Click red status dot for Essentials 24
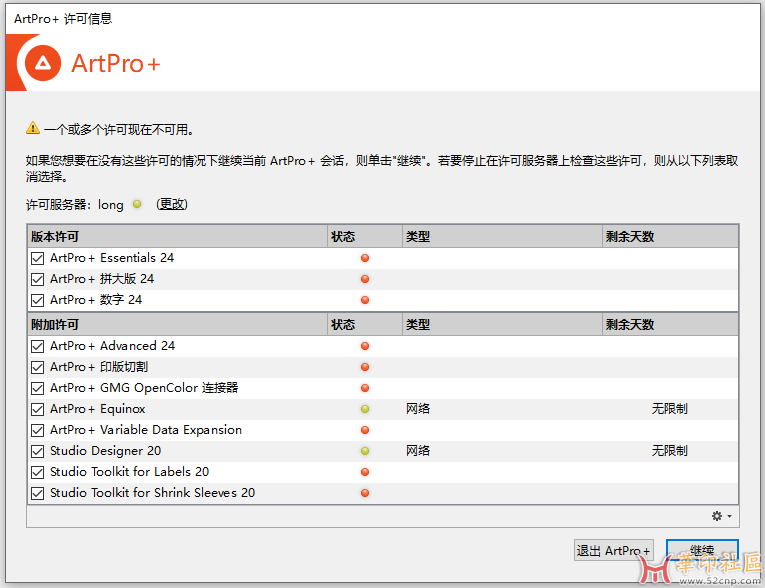 point(364,258)
